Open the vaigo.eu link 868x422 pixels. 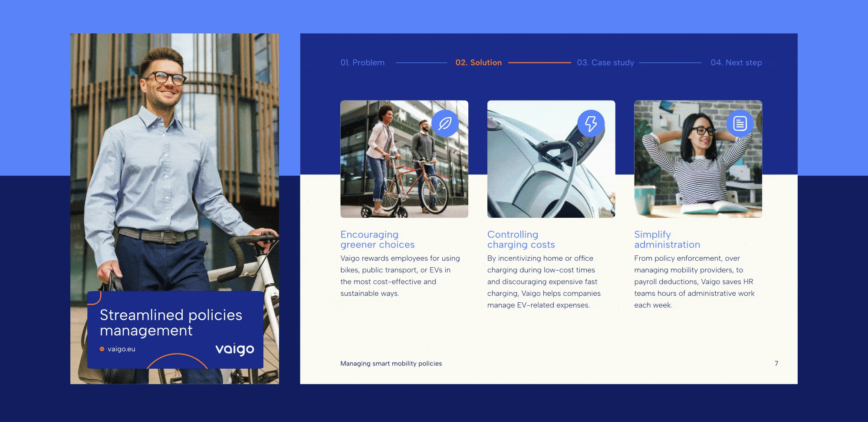tap(122, 349)
